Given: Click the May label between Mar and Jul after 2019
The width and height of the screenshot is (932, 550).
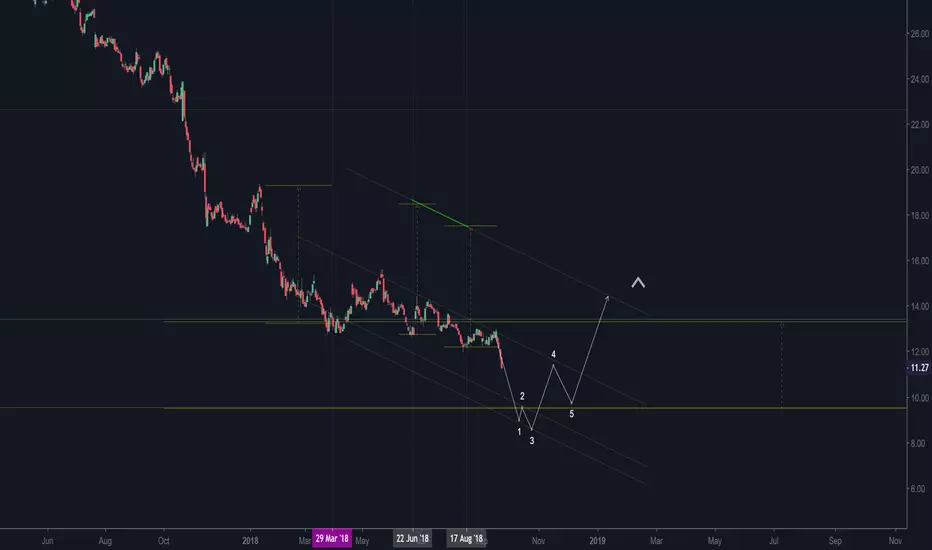Looking at the screenshot, I should click(x=714, y=540).
